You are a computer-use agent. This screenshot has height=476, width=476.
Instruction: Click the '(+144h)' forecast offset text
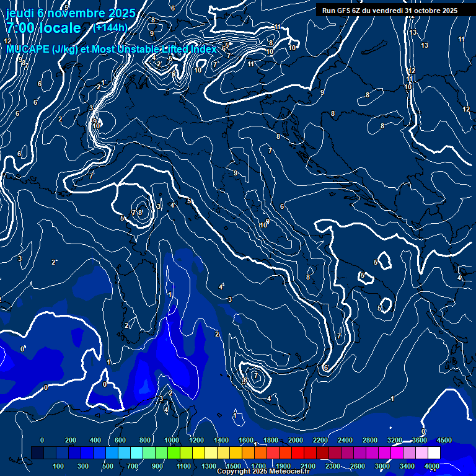[x=110, y=28]
